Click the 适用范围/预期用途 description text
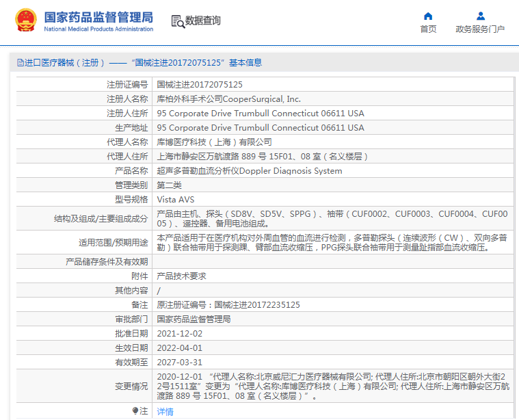519x420 pixels. [332, 242]
